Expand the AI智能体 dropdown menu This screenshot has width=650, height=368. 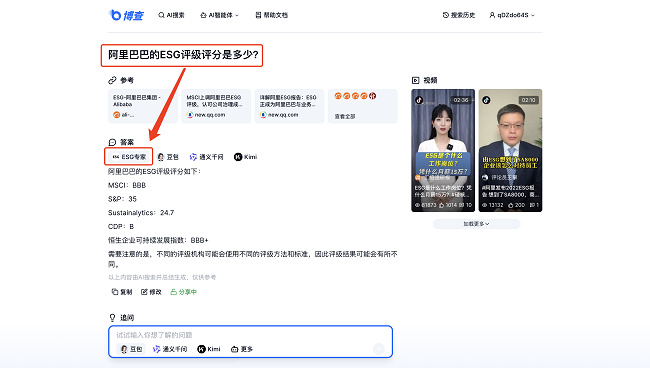click(x=219, y=15)
